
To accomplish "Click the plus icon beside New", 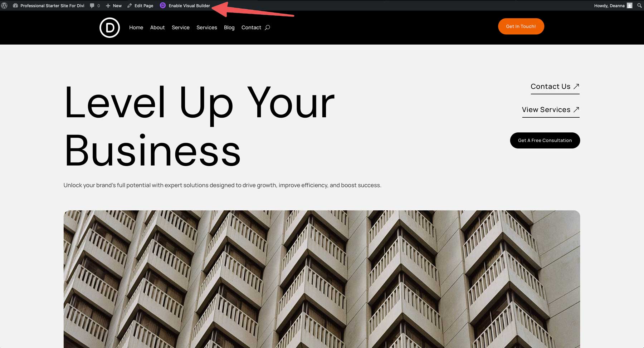I will (x=107, y=5).
